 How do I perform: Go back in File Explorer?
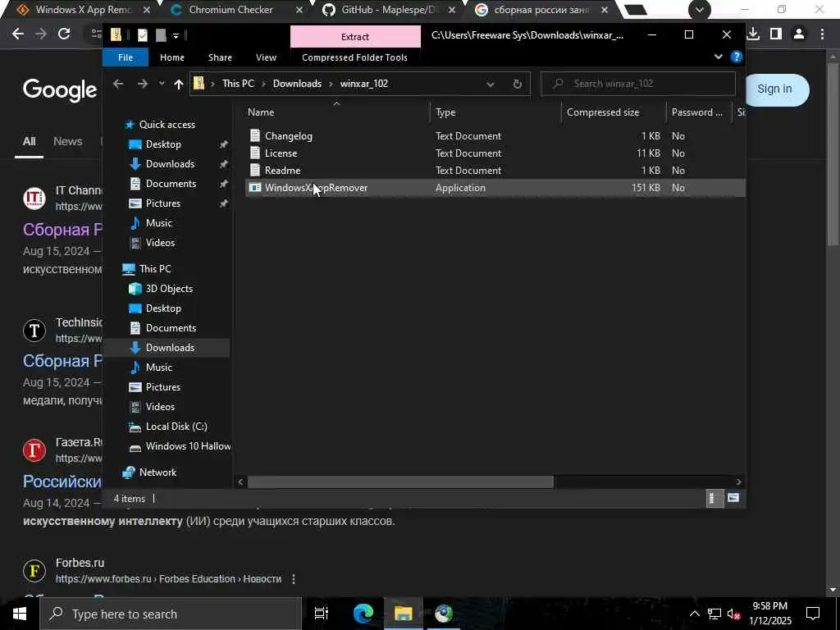pyautogui.click(x=118, y=84)
